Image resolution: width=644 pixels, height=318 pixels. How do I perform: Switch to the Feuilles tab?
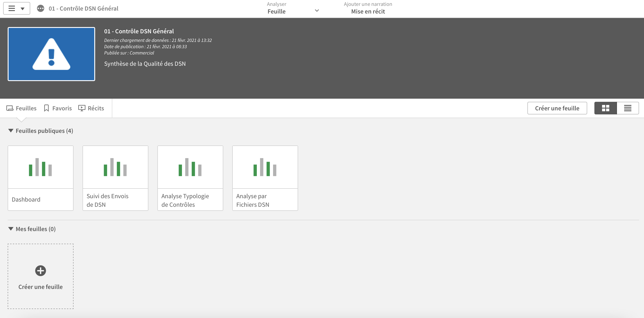point(26,108)
